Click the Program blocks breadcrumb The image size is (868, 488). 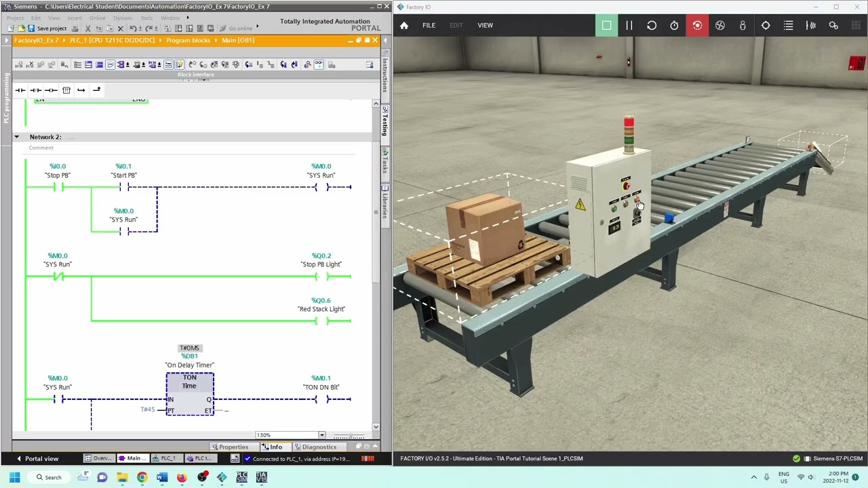point(188,41)
